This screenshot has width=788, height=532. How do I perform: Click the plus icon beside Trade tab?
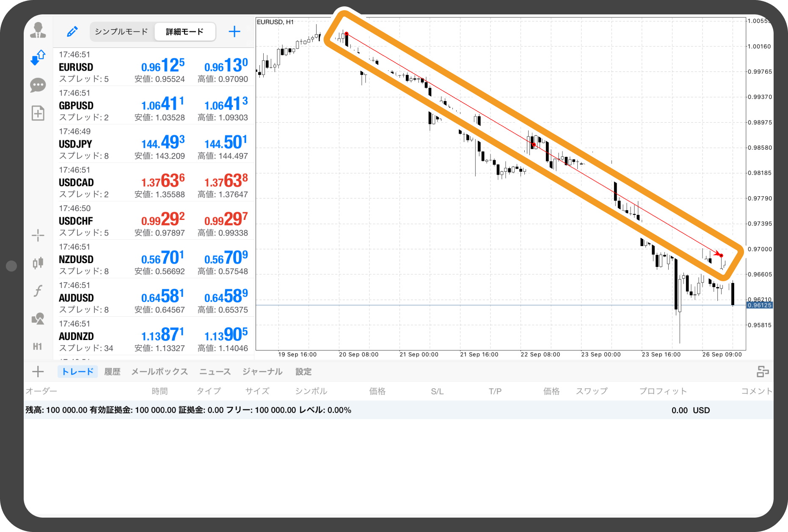(x=38, y=372)
